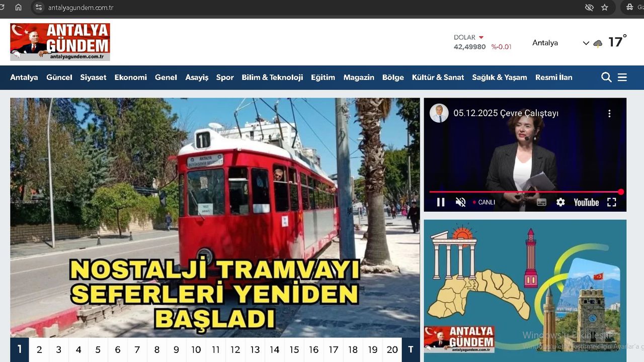Click the Antalya Gündem header logo

tap(60, 42)
